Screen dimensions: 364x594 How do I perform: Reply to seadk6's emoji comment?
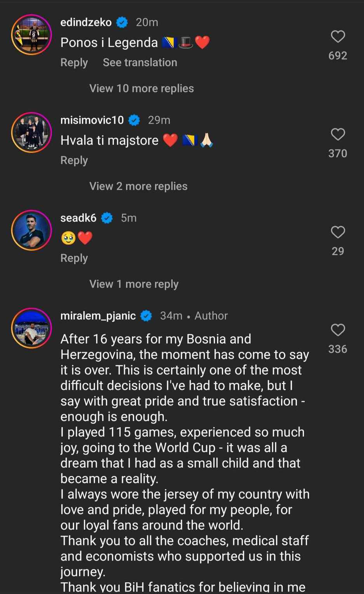74,258
